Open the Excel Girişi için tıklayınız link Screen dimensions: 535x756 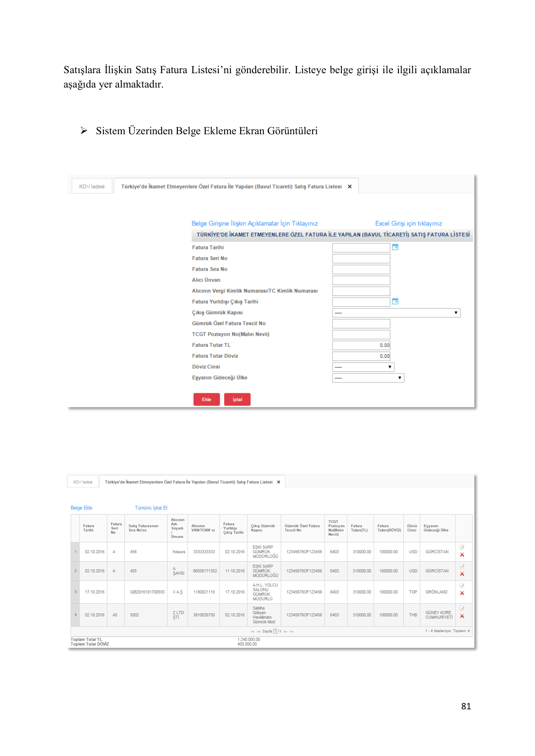click(x=408, y=224)
